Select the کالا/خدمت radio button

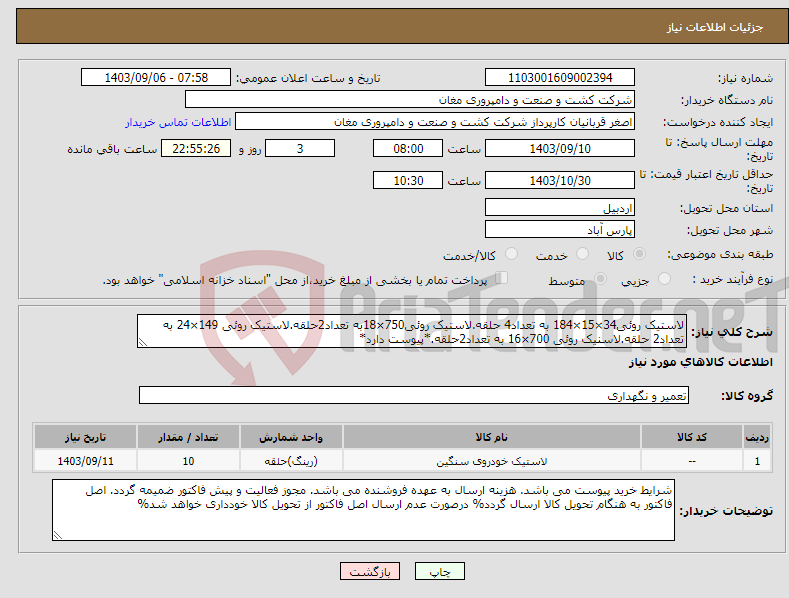511,254
